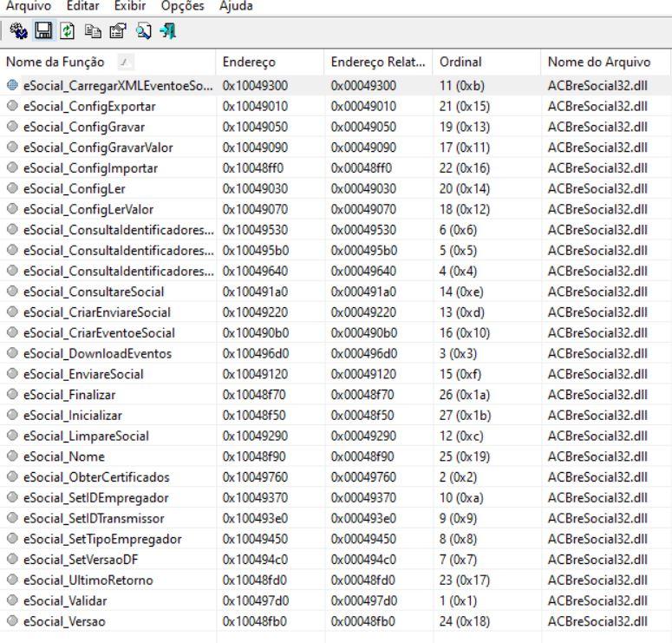The height and width of the screenshot is (643, 672).
Task: Click the bullet icon beside eSocial_ObterCertificados
Action: pos(12,476)
